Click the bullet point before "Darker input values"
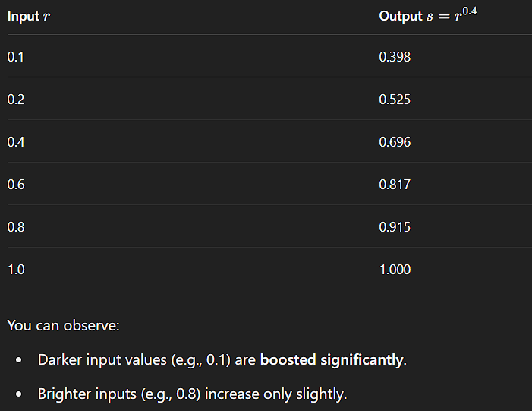This screenshot has height=411, width=532. (x=17, y=360)
